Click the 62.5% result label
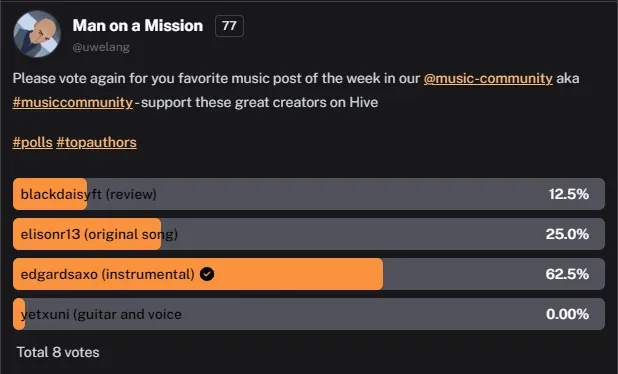The height and width of the screenshot is (374, 618). pyautogui.click(x=567, y=274)
